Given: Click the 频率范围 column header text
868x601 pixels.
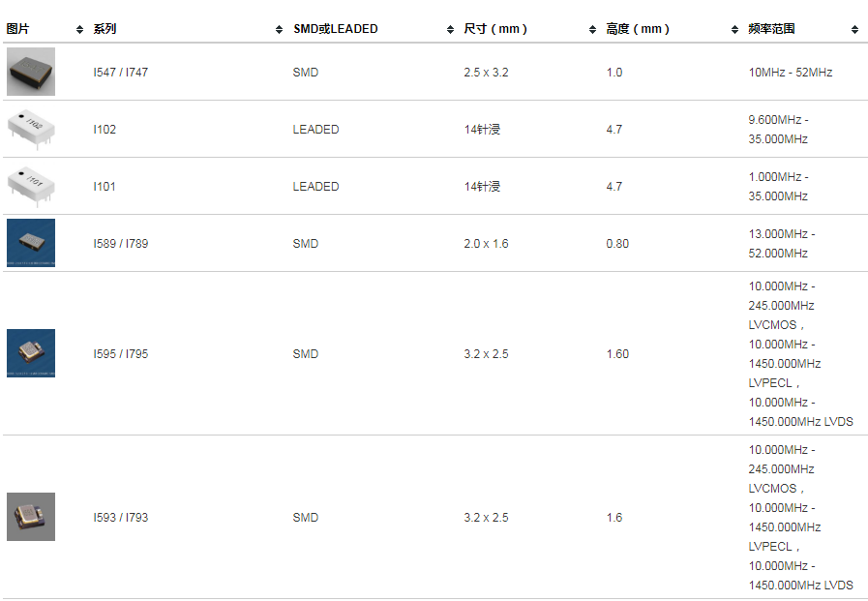Looking at the screenshot, I should [771, 29].
